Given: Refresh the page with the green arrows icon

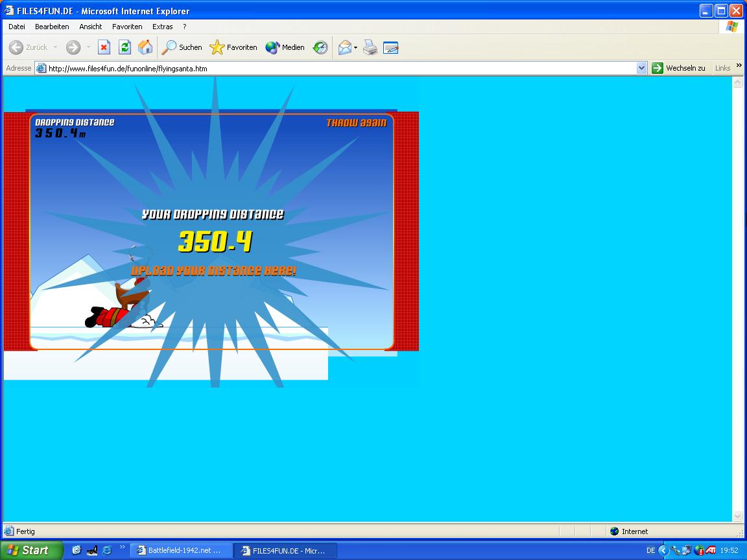Looking at the screenshot, I should click(x=124, y=47).
